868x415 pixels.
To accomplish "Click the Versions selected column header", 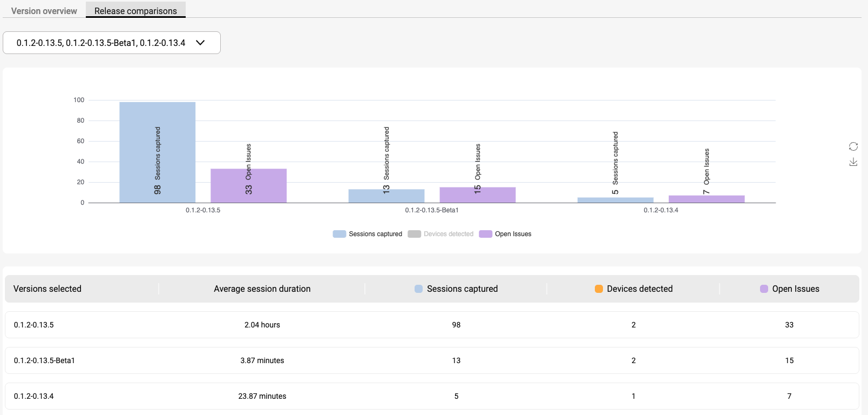I will point(48,289).
